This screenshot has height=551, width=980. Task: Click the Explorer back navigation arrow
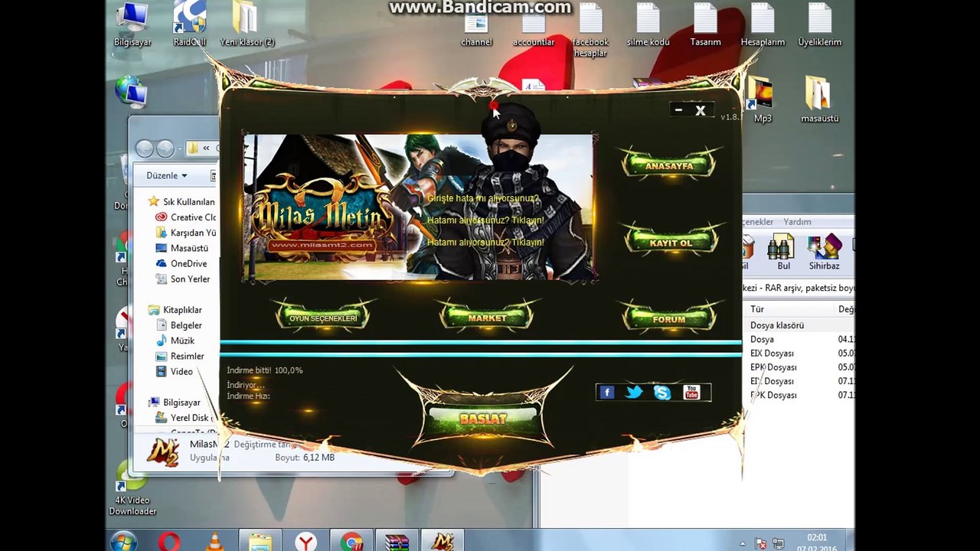tap(145, 148)
